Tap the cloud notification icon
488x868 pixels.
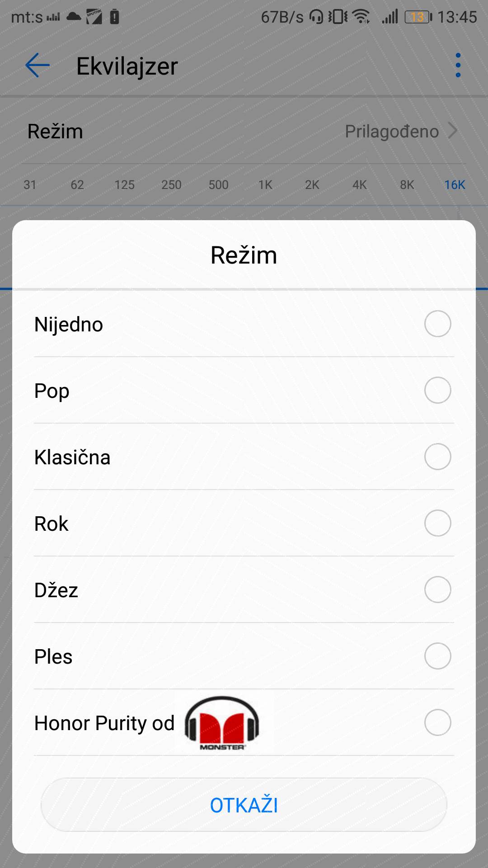point(74,17)
